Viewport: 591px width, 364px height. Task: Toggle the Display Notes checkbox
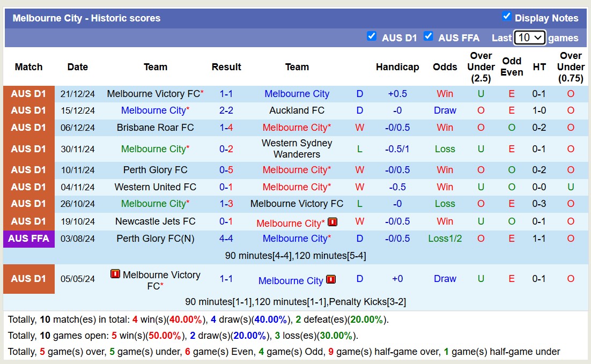click(506, 17)
